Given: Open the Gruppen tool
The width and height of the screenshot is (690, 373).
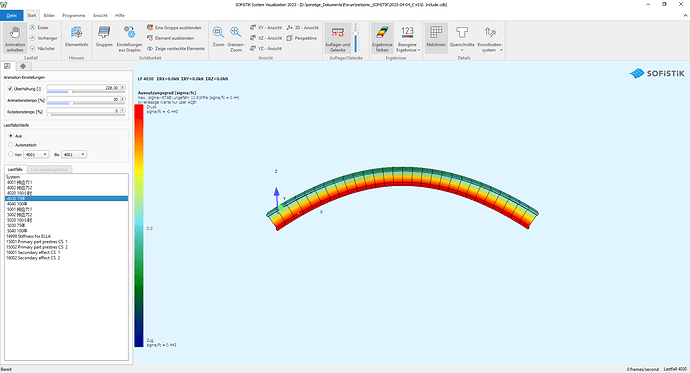Looking at the screenshot, I should [x=104, y=37].
